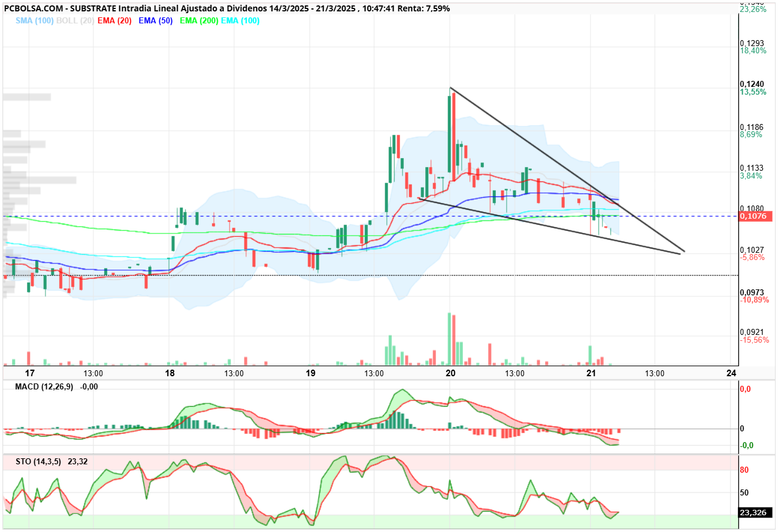Toggle the SMA (100) legend label
This screenshot has width=778, height=532.
click(35, 20)
